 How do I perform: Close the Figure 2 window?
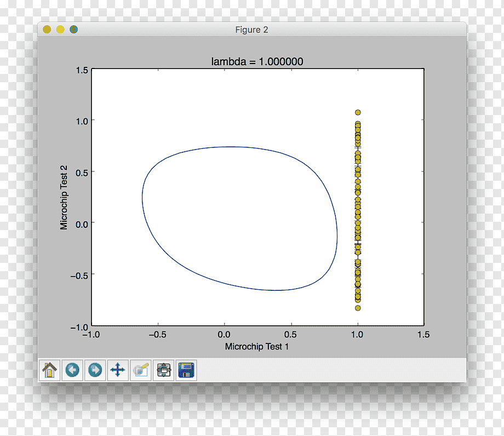coord(47,30)
